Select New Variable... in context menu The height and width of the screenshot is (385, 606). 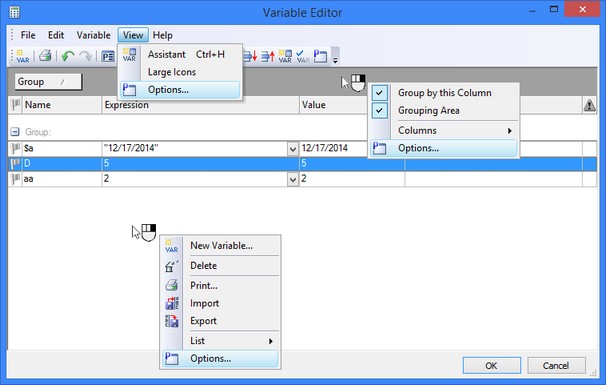(221, 246)
